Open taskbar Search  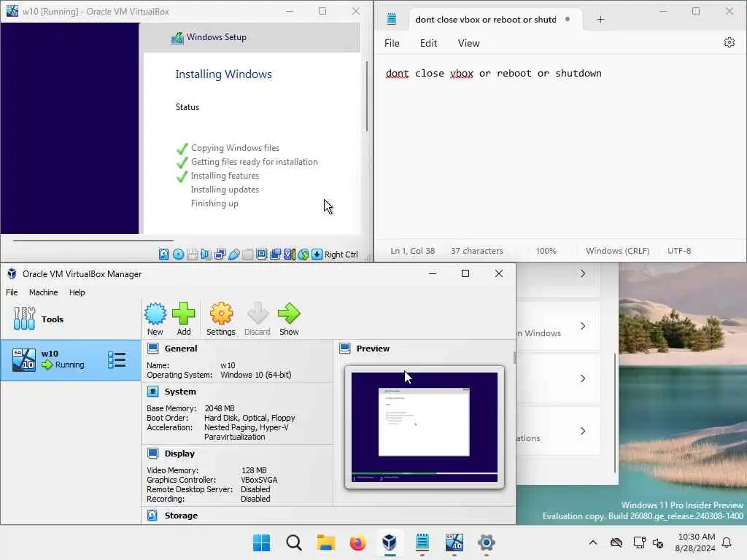point(293,542)
